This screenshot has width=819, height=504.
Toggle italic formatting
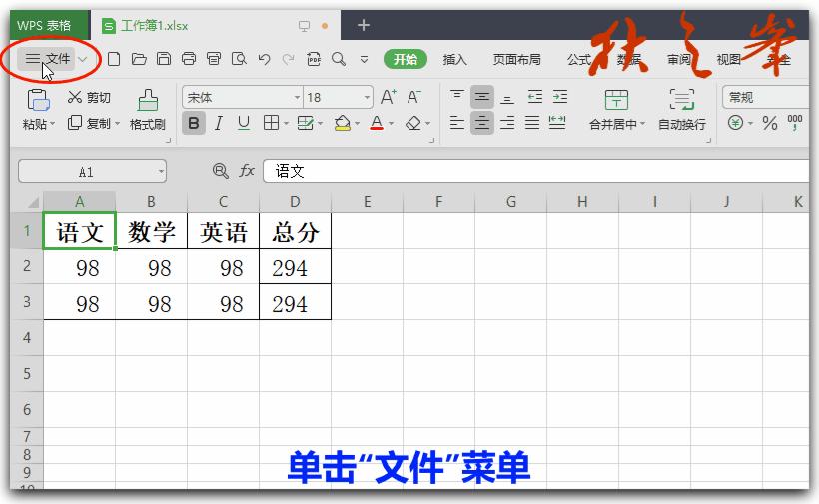(219, 123)
